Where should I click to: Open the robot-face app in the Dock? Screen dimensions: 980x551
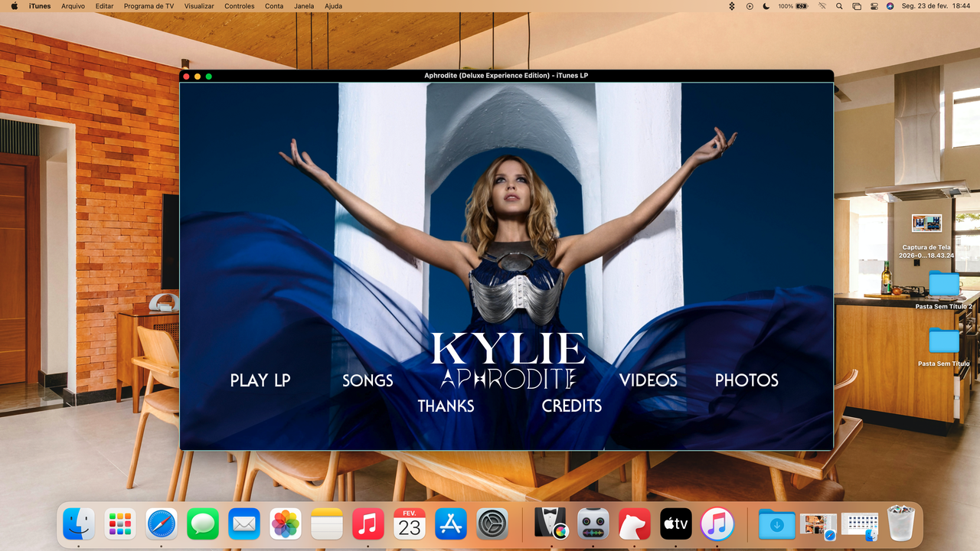coord(593,524)
